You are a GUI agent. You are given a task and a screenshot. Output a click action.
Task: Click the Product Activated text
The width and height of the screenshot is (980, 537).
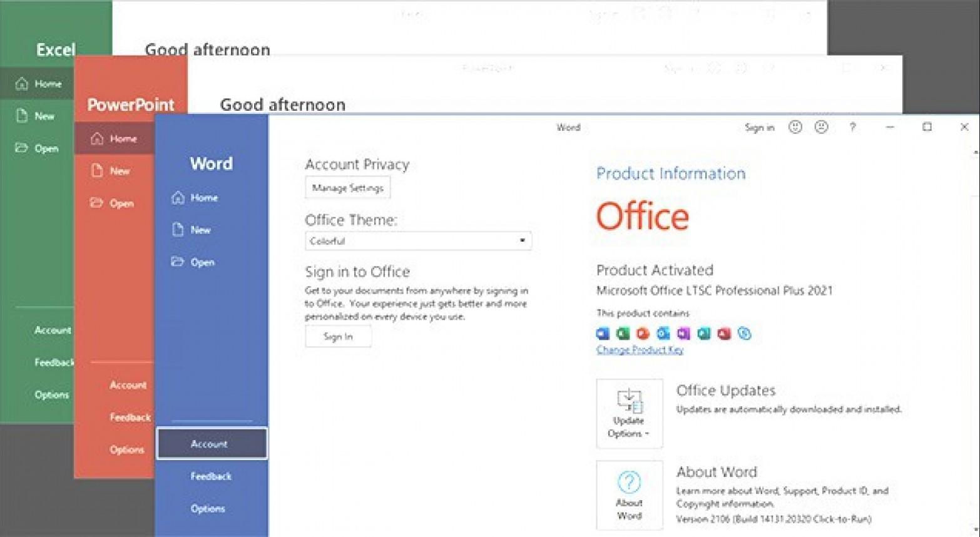tap(655, 270)
